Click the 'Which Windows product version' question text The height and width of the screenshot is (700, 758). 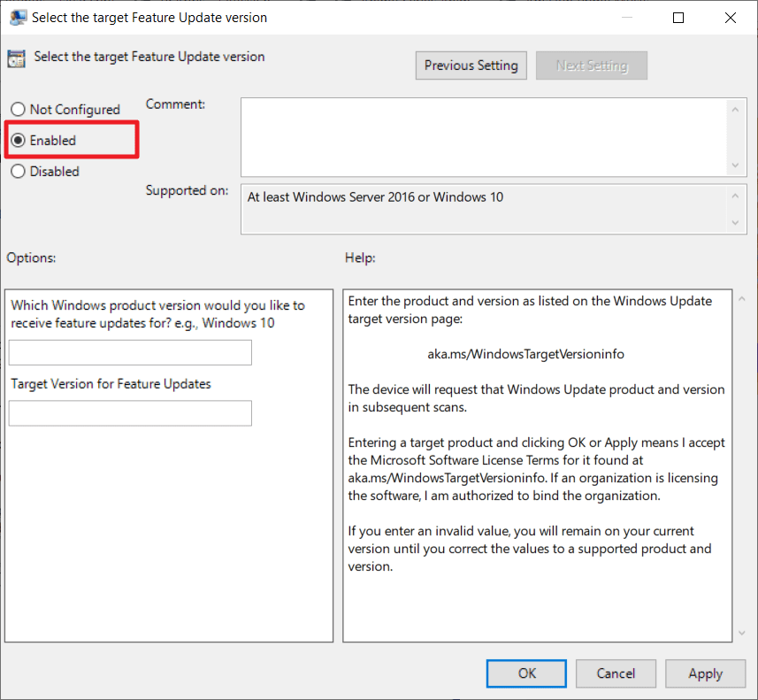click(157, 314)
